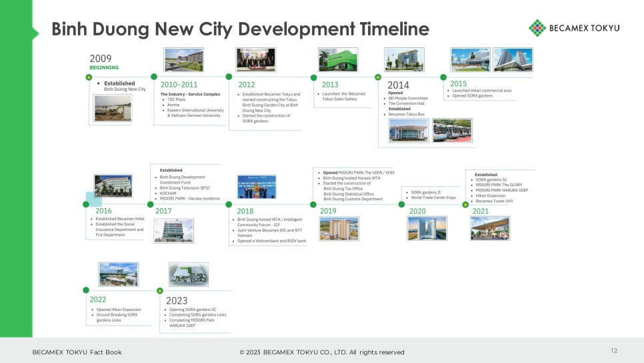The image size is (644, 363).
Task: Select the 2020 timeline marker dot
Action: pos(401,204)
